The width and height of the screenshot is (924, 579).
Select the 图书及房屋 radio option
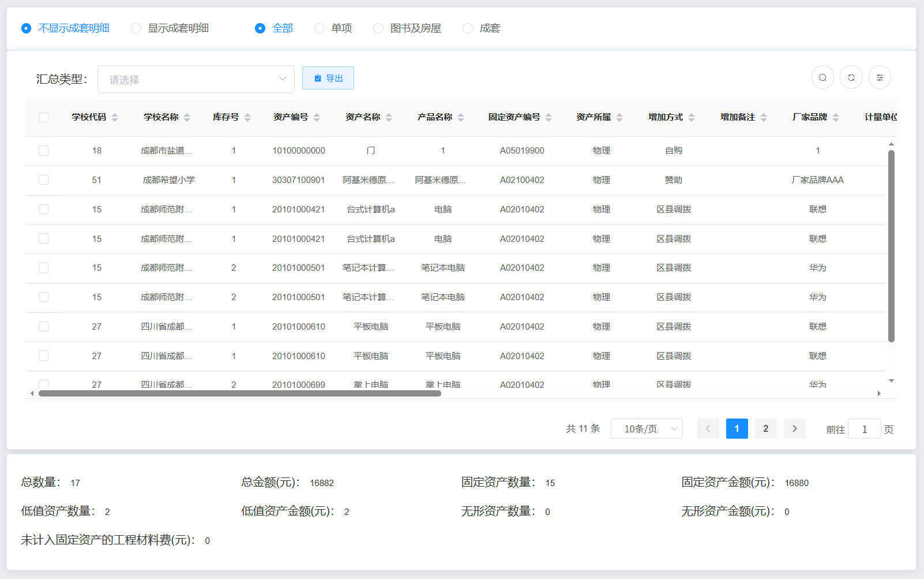pyautogui.click(x=378, y=28)
